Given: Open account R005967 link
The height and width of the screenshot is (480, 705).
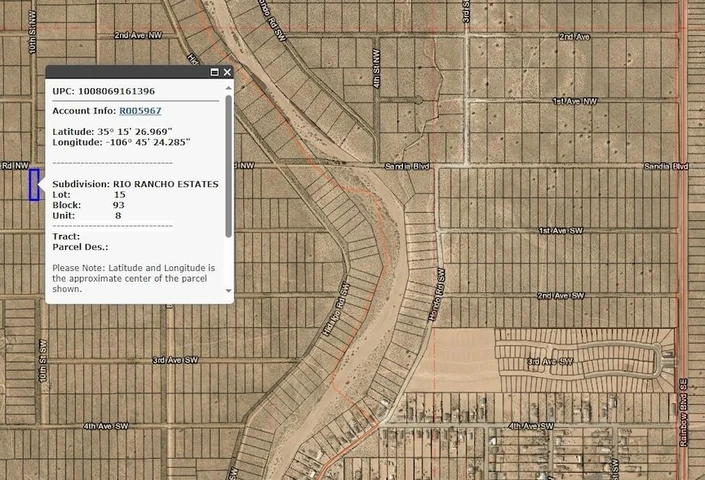Looking at the screenshot, I should (140, 111).
